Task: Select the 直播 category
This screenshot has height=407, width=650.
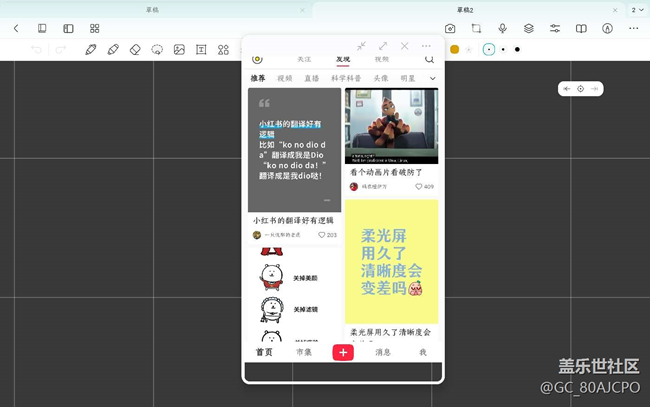Action: pyautogui.click(x=311, y=78)
